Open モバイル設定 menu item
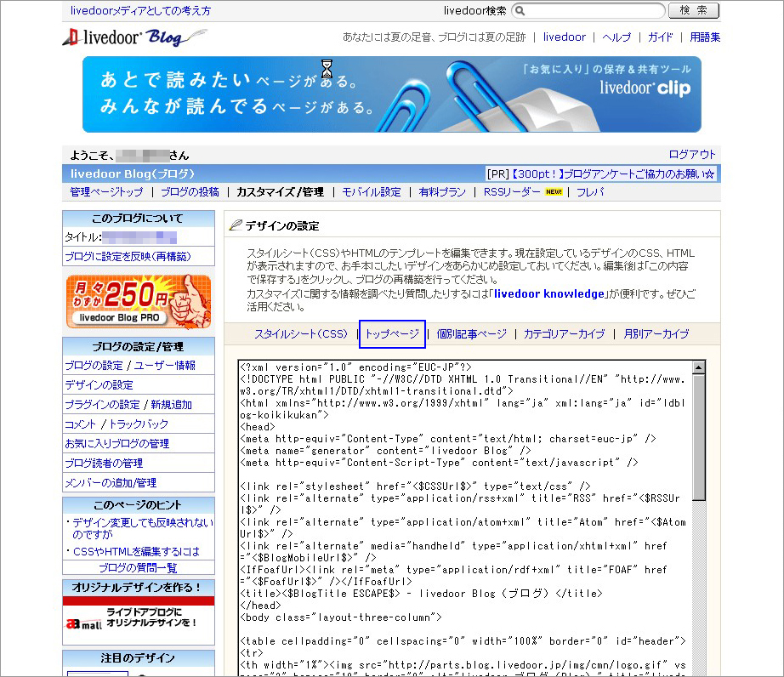784x677 pixels. pos(372,192)
